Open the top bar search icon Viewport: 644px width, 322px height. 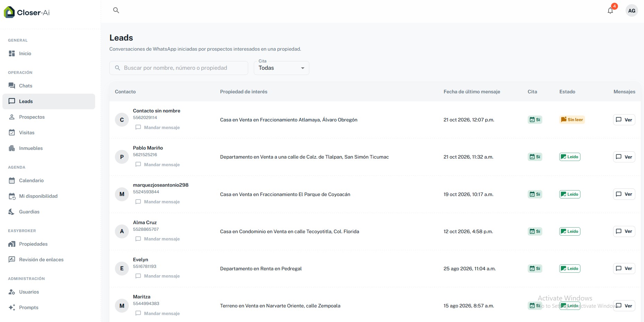(116, 10)
